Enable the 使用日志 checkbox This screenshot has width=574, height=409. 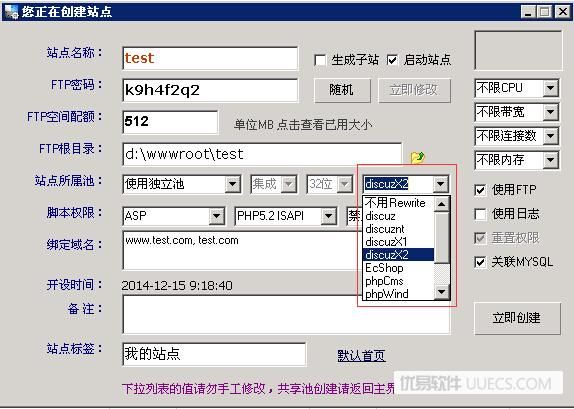pos(480,214)
